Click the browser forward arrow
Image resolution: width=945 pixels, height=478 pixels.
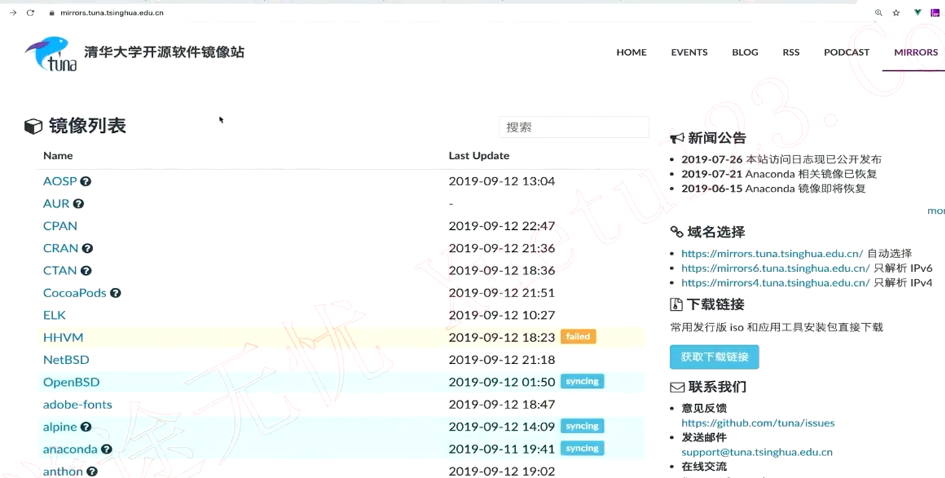13,13
